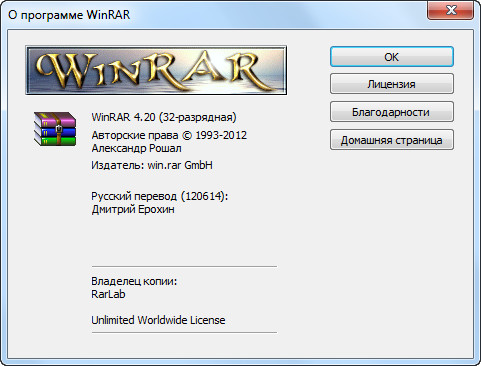Click the 'Владелец копии:' label
Image resolution: width=481 pixels, height=366 pixels.
pyautogui.click(x=134, y=281)
